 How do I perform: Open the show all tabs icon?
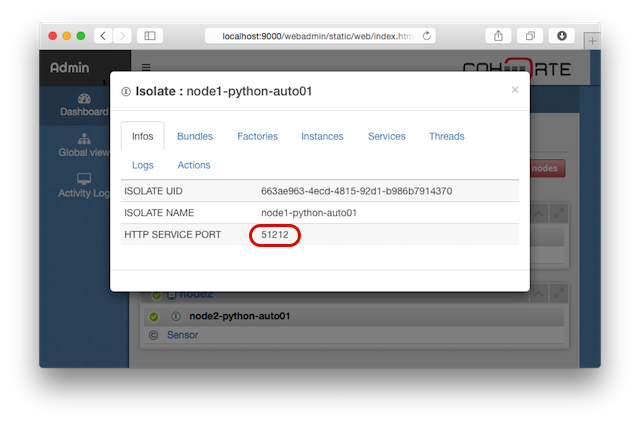(530, 36)
